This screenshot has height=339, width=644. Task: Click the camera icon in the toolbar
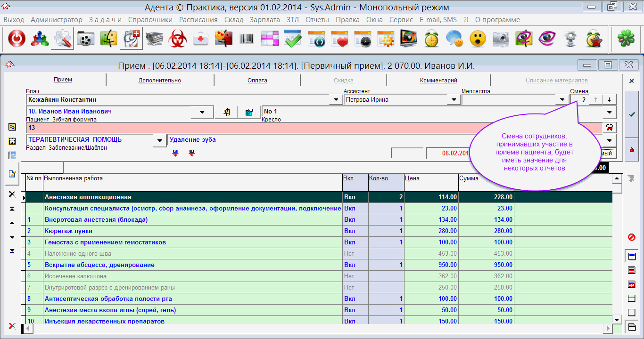point(501,40)
